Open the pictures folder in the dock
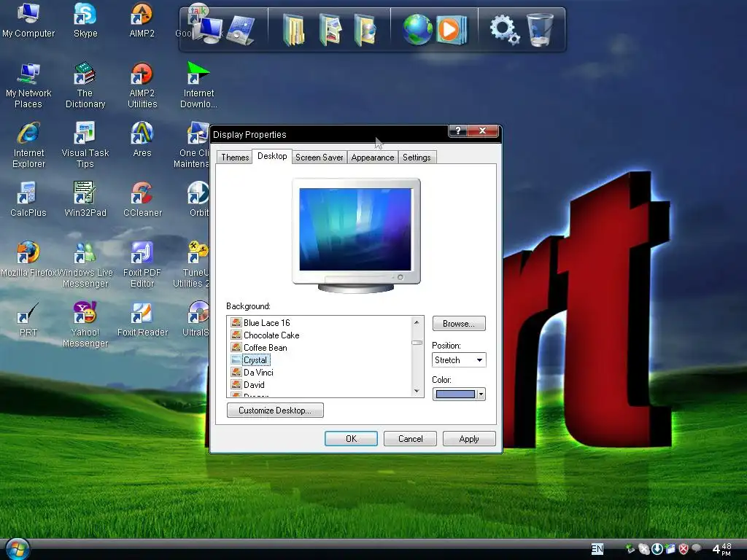 330,30
